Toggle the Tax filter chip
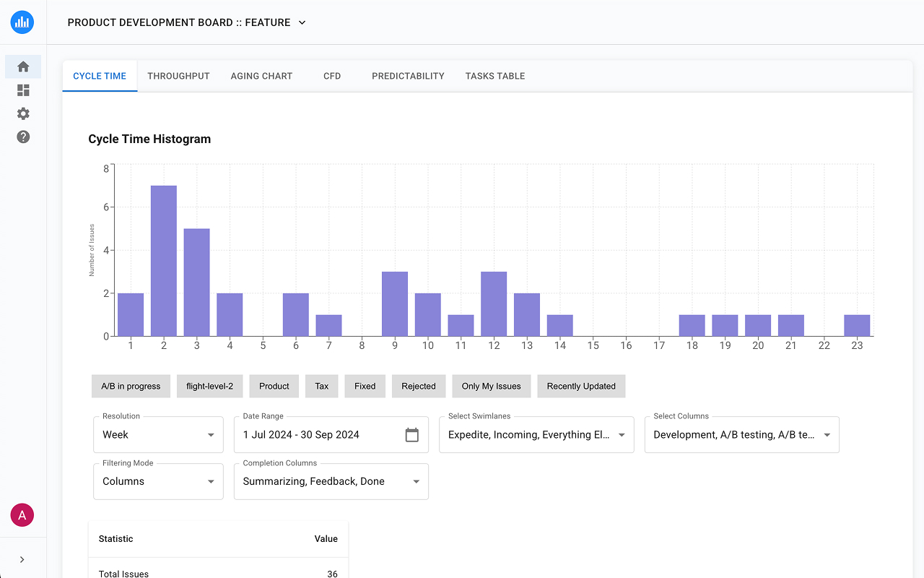The height and width of the screenshot is (578, 924). (x=322, y=386)
